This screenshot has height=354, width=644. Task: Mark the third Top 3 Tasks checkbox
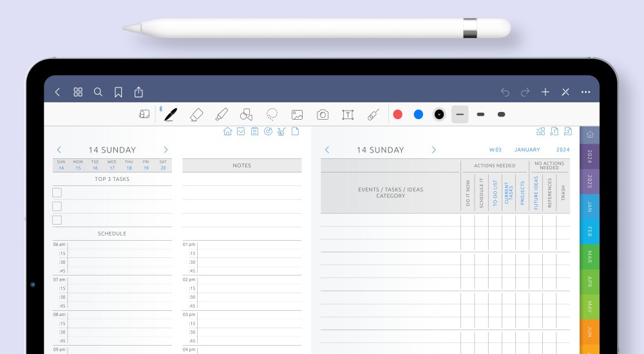coord(57,220)
